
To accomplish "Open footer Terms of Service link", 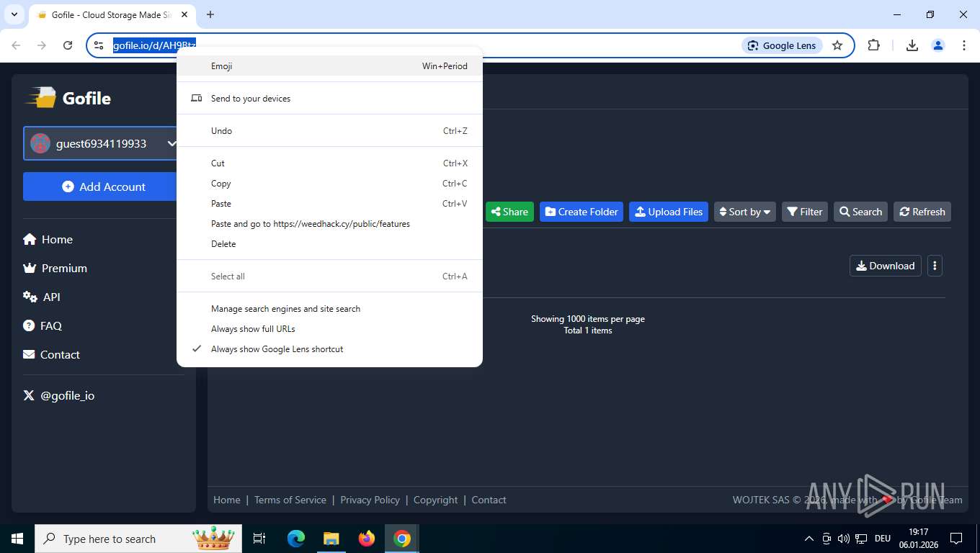I will [x=290, y=500].
